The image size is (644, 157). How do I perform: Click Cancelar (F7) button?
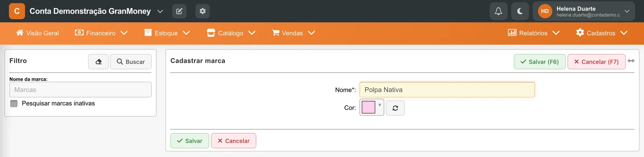pyautogui.click(x=597, y=62)
